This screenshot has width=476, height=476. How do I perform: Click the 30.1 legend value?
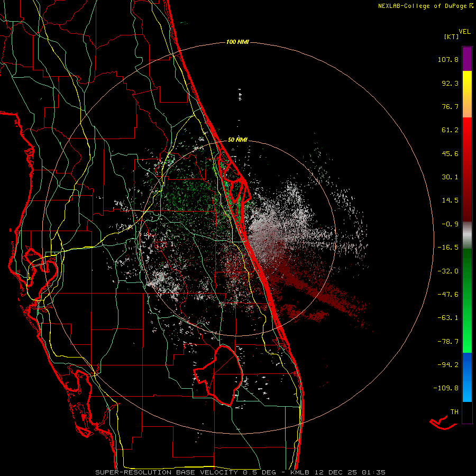[450, 177]
